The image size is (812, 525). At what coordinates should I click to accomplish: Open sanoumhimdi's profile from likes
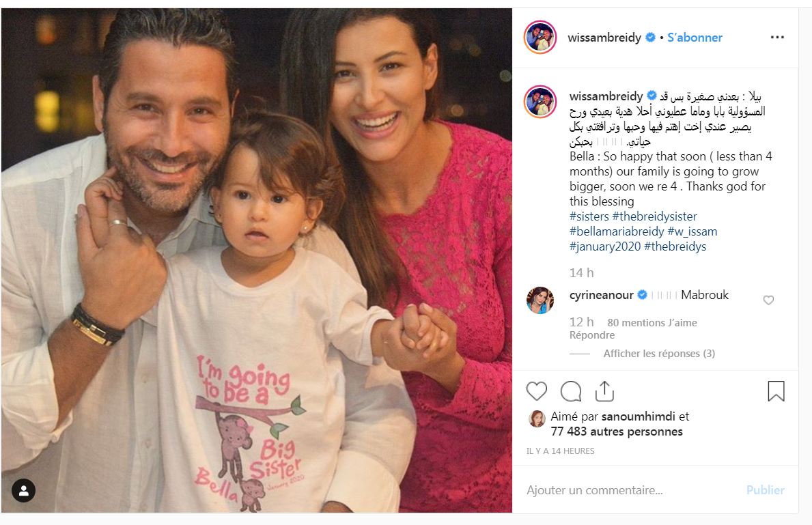[x=638, y=416]
